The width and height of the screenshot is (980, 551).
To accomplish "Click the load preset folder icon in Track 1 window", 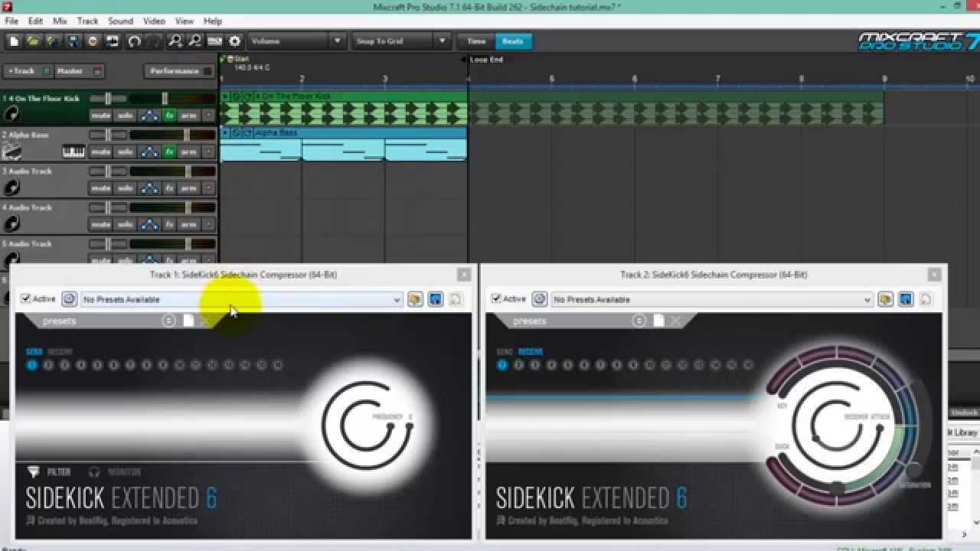I will coord(415,299).
